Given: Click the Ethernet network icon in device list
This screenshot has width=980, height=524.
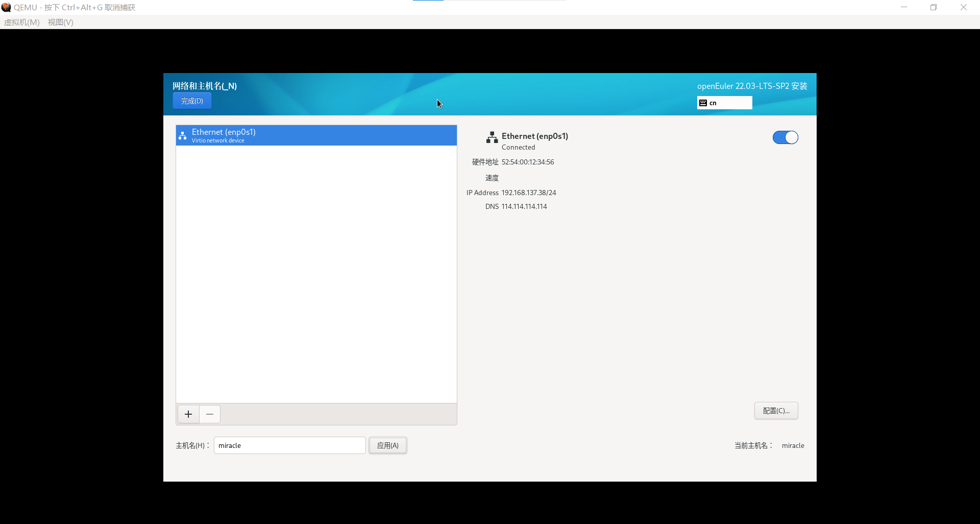Looking at the screenshot, I should tap(183, 136).
